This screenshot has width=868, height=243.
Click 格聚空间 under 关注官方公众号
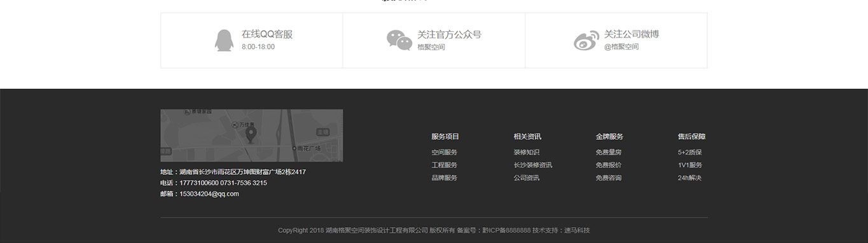pyautogui.click(x=431, y=47)
